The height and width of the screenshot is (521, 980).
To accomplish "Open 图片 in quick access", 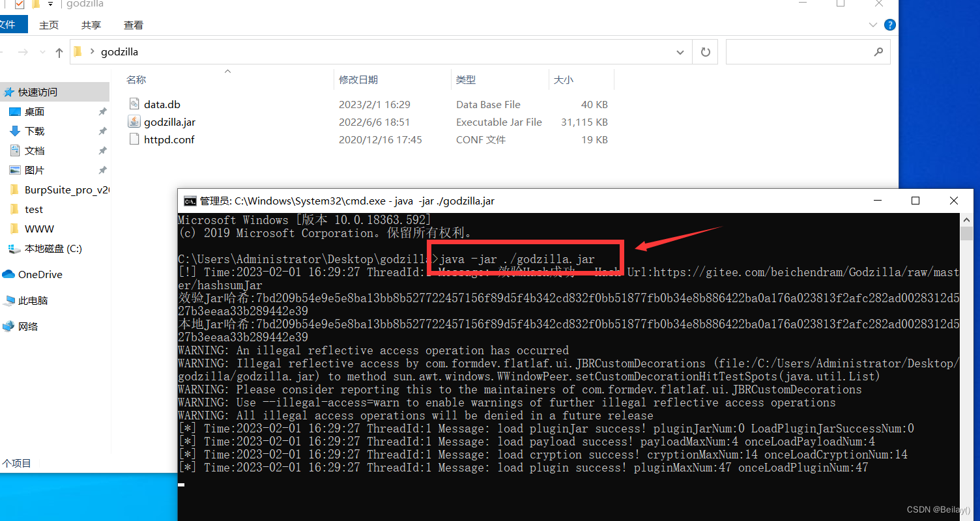I will click(x=35, y=171).
